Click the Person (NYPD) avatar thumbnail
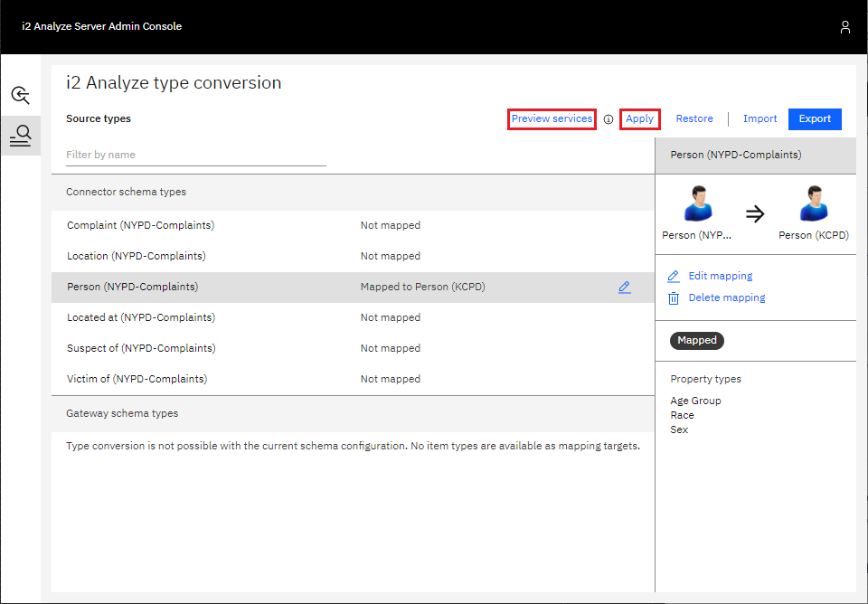The width and height of the screenshot is (868, 604). point(697,203)
